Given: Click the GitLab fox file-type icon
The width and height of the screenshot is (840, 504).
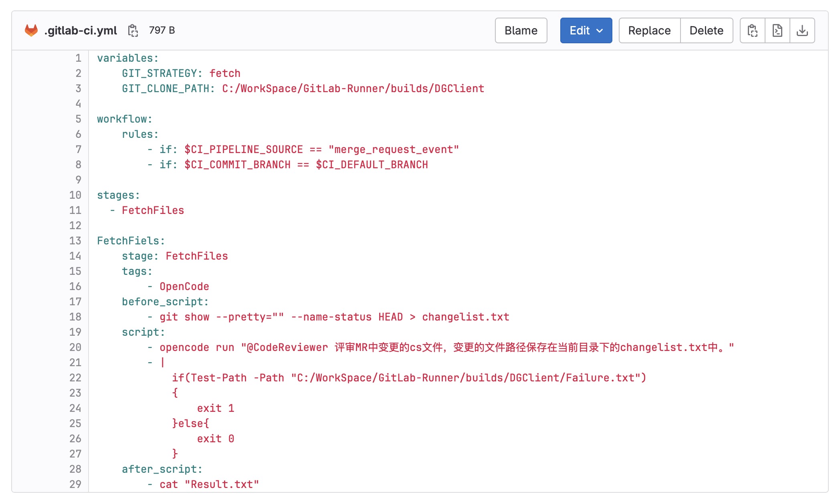Looking at the screenshot, I should click(31, 30).
